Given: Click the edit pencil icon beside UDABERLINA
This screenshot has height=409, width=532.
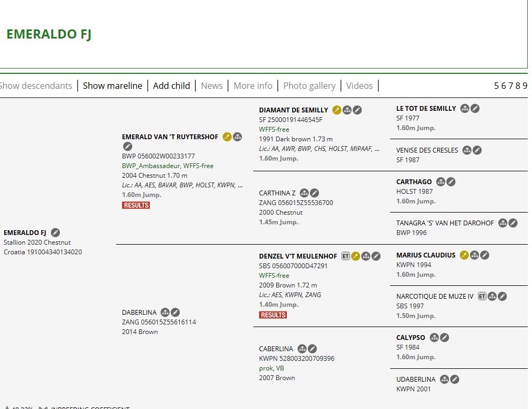Looking at the screenshot, I should pyautogui.click(x=454, y=380).
